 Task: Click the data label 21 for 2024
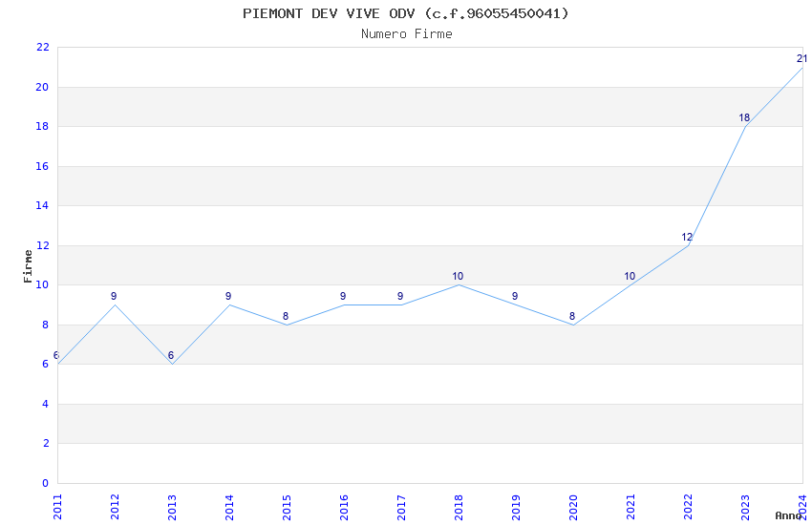(x=801, y=58)
